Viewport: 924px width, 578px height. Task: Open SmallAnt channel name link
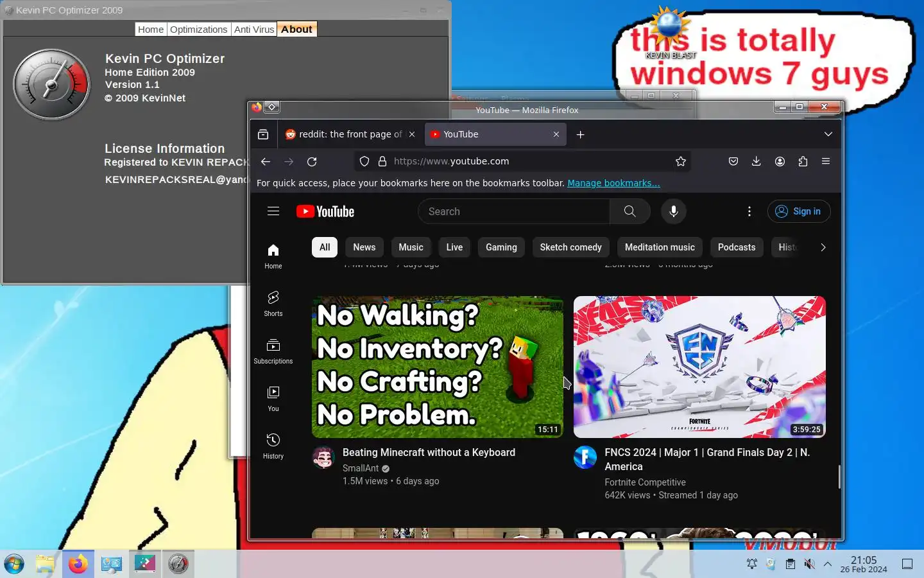[361, 468]
